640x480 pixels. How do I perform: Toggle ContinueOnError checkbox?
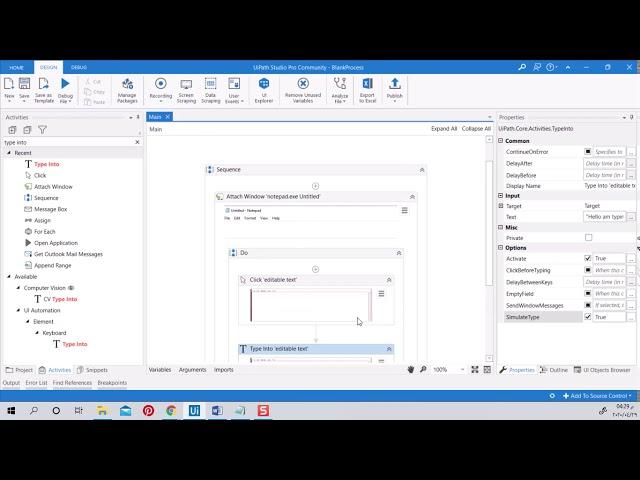(588, 151)
